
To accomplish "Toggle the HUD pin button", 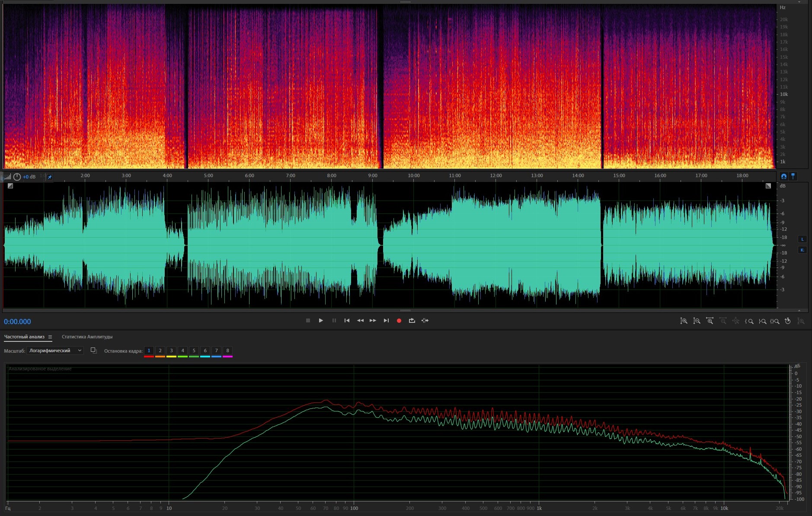I will 50,177.
